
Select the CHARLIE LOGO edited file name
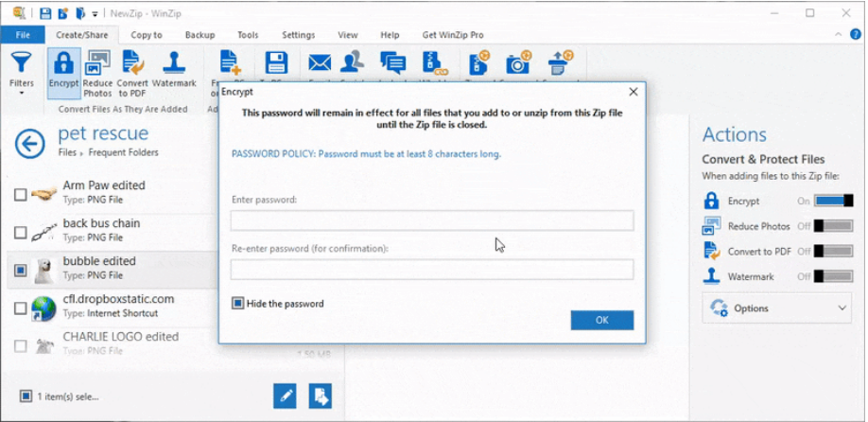click(121, 337)
